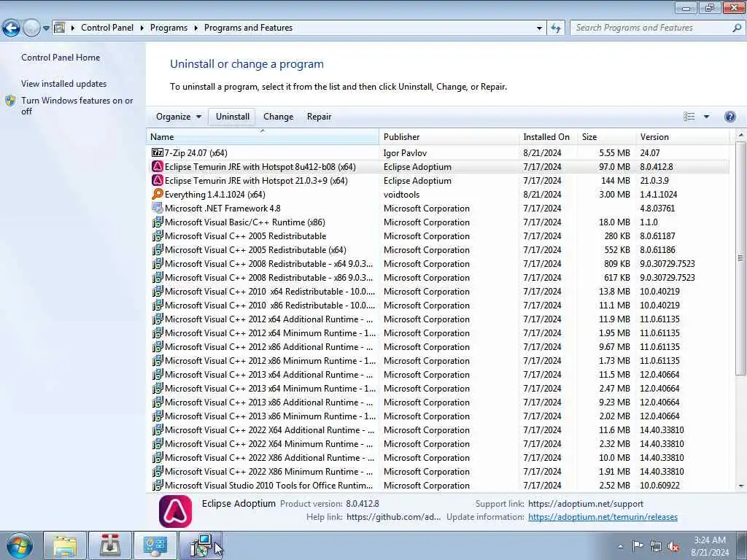
Task: Open Turn Windows features on or off
Action: coord(77,106)
